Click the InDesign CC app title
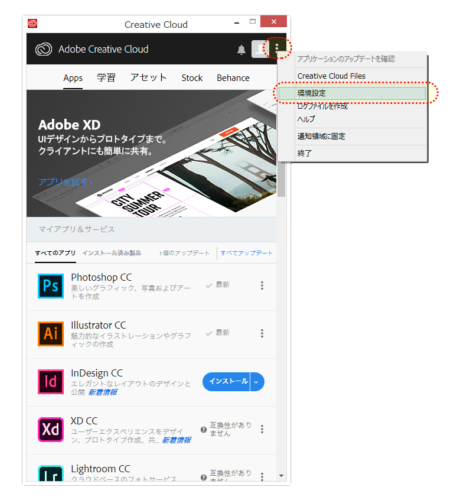454x500 pixels. tap(97, 373)
